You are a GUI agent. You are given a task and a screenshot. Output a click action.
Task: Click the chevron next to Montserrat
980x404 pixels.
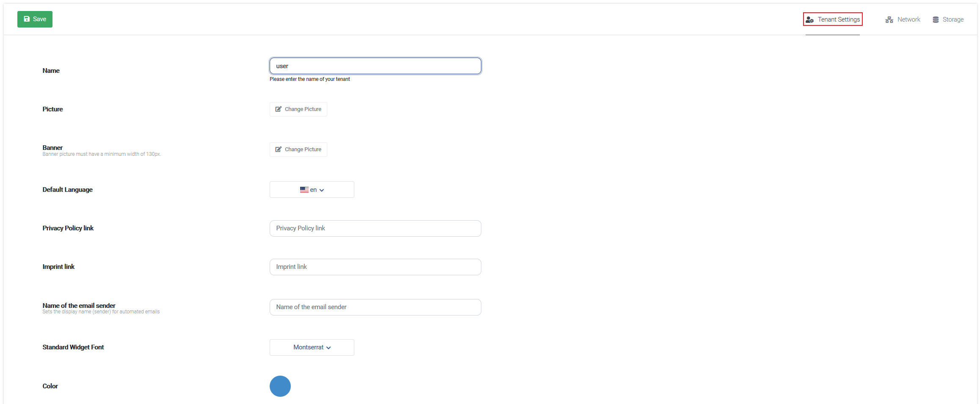329,348
